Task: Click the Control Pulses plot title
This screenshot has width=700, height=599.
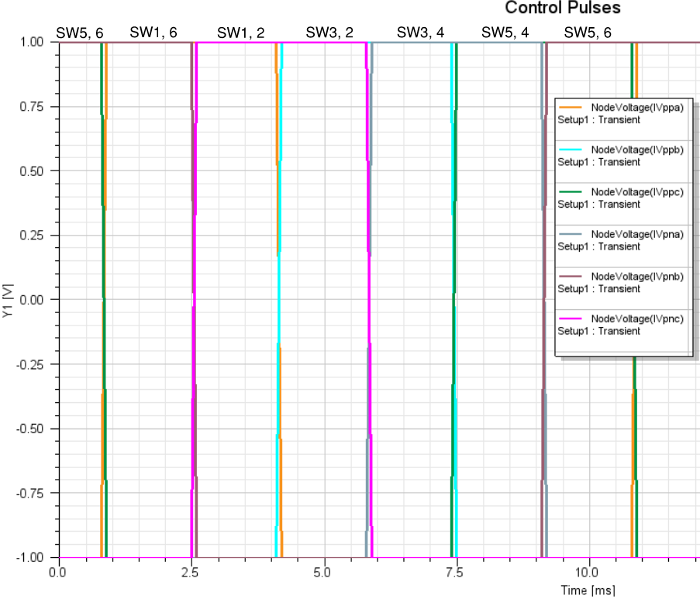Action: click(x=562, y=9)
